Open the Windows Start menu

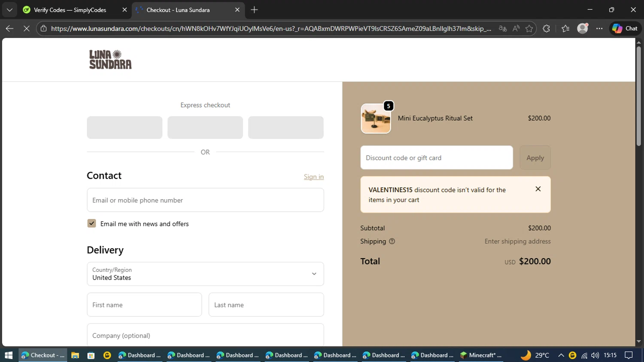9,355
